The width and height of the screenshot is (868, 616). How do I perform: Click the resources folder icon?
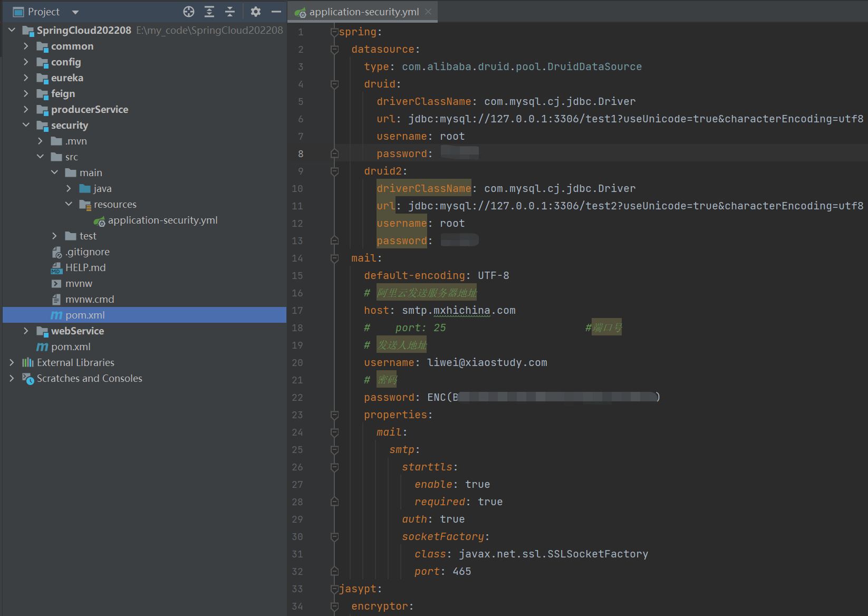85,205
